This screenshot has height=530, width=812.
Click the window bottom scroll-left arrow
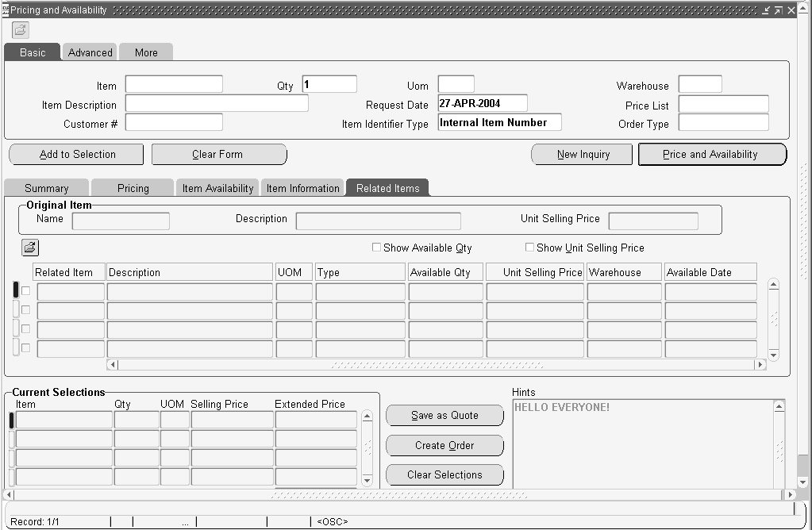coord(10,495)
